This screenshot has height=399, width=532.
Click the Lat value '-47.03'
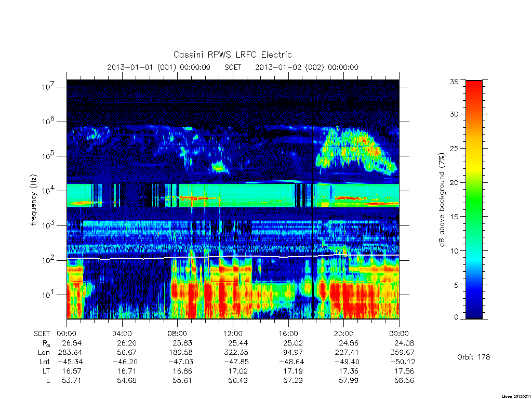click(x=180, y=362)
